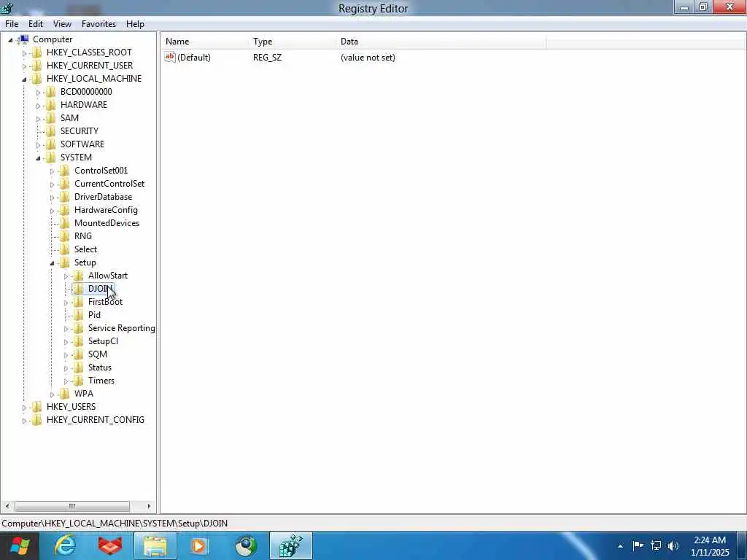Click the tree scrollbar left arrow
The width and height of the screenshot is (747, 560).
[x=7, y=506]
